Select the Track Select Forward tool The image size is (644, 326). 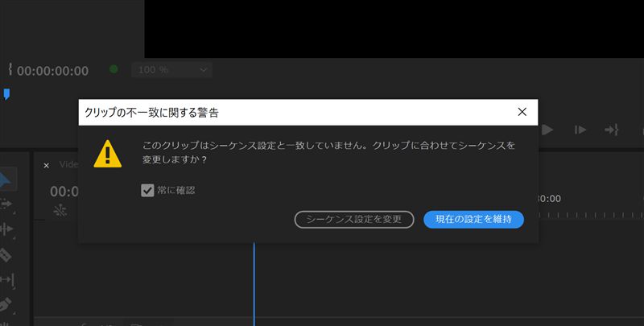[6, 204]
